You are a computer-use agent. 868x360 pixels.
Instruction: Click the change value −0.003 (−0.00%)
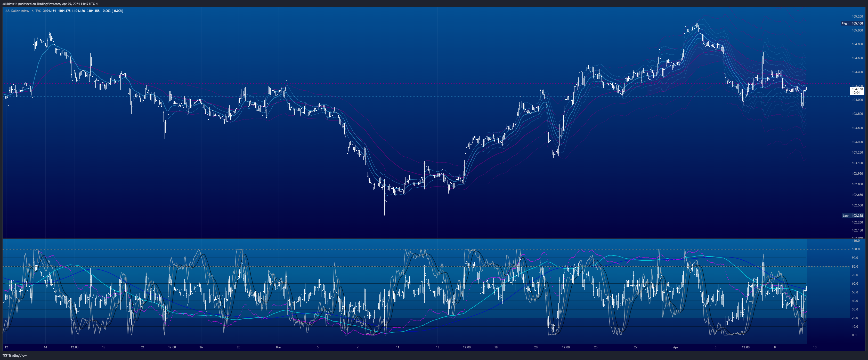pos(112,11)
